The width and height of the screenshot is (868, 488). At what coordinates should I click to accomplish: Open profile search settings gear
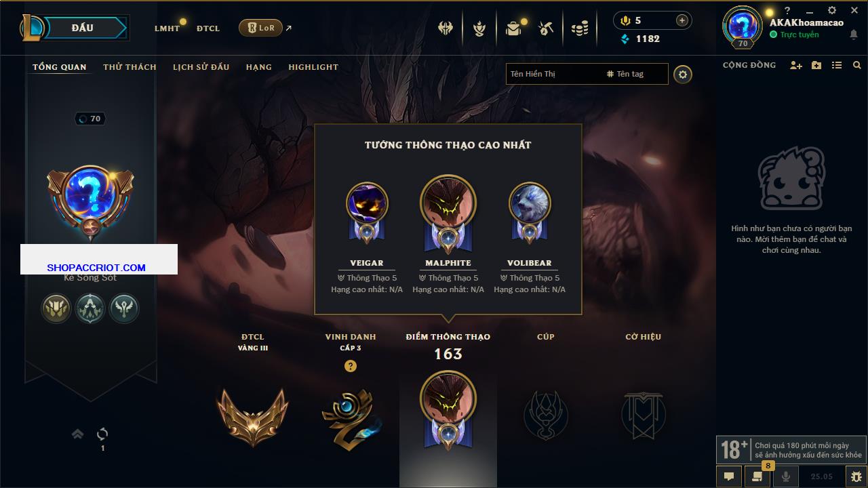683,75
